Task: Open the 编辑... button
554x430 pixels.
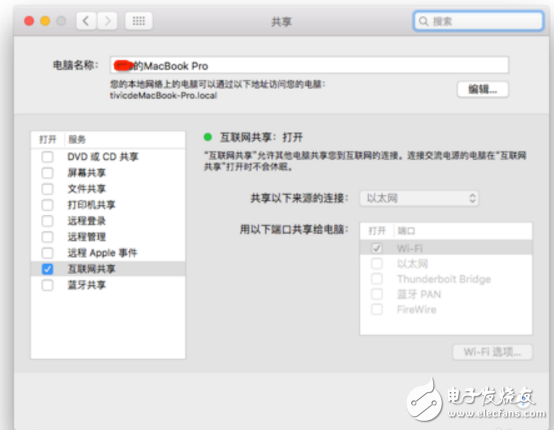Action: [483, 89]
